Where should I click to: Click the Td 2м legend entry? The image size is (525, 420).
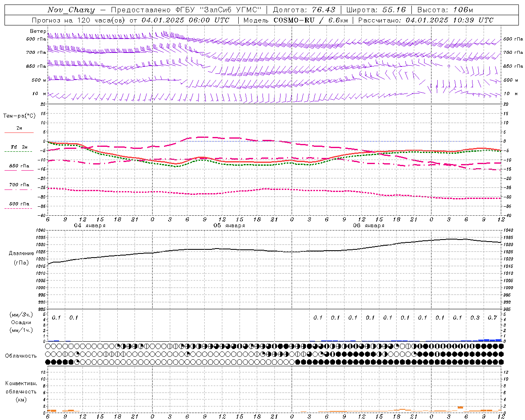coord(19,147)
